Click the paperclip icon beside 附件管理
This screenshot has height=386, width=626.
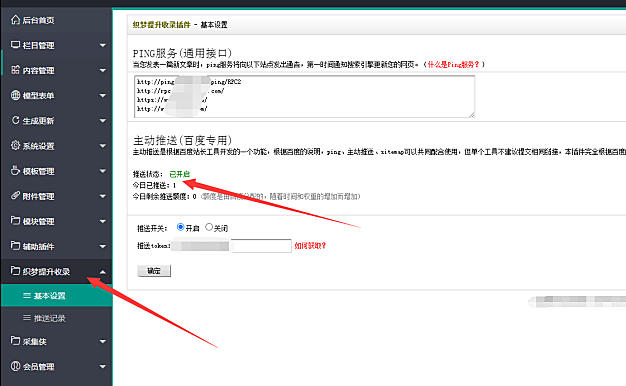pos(15,196)
